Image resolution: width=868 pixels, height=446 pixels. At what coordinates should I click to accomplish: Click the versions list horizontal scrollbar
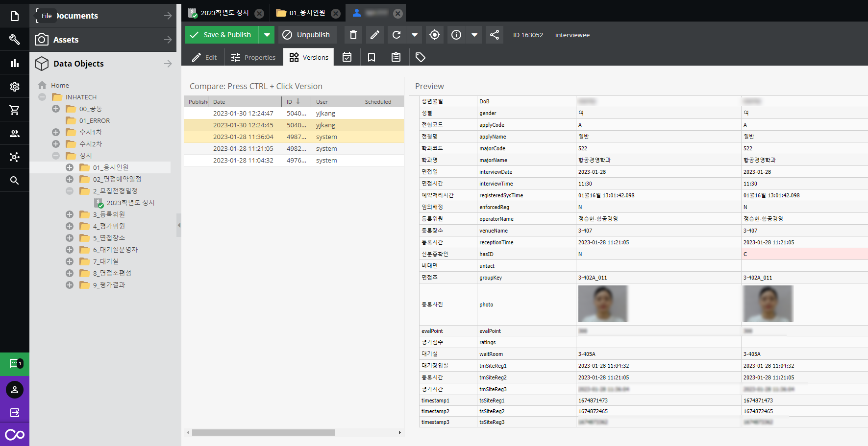pyautogui.click(x=263, y=432)
